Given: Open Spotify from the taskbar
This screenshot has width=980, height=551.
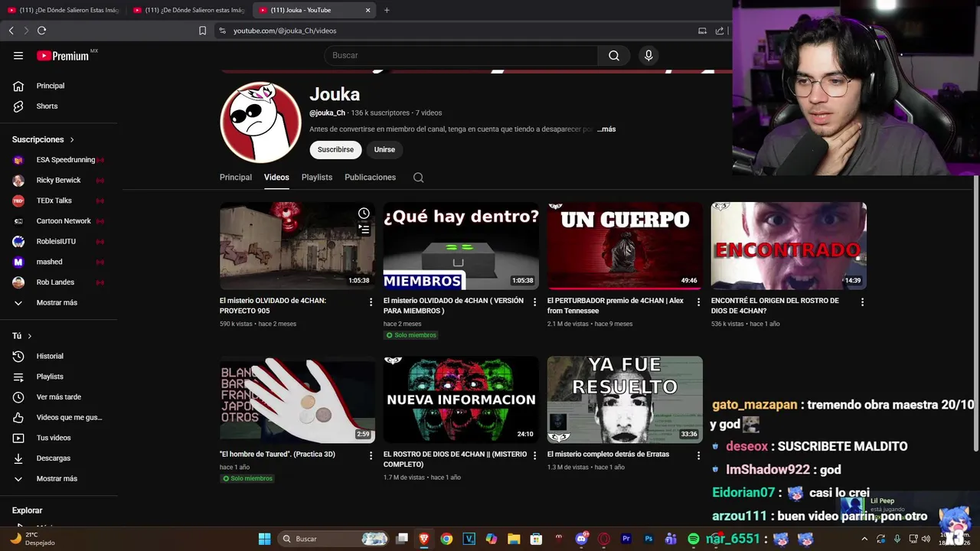Looking at the screenshot, I should pos(693,539).
